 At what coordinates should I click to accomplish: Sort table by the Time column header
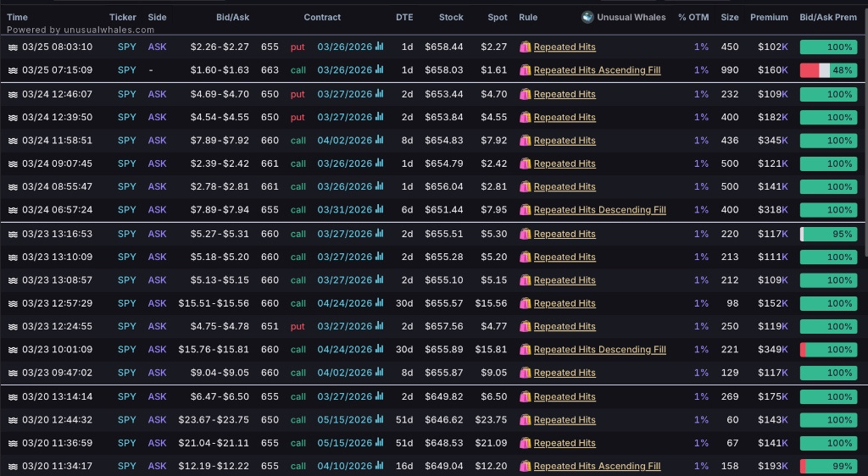(17, 17)
